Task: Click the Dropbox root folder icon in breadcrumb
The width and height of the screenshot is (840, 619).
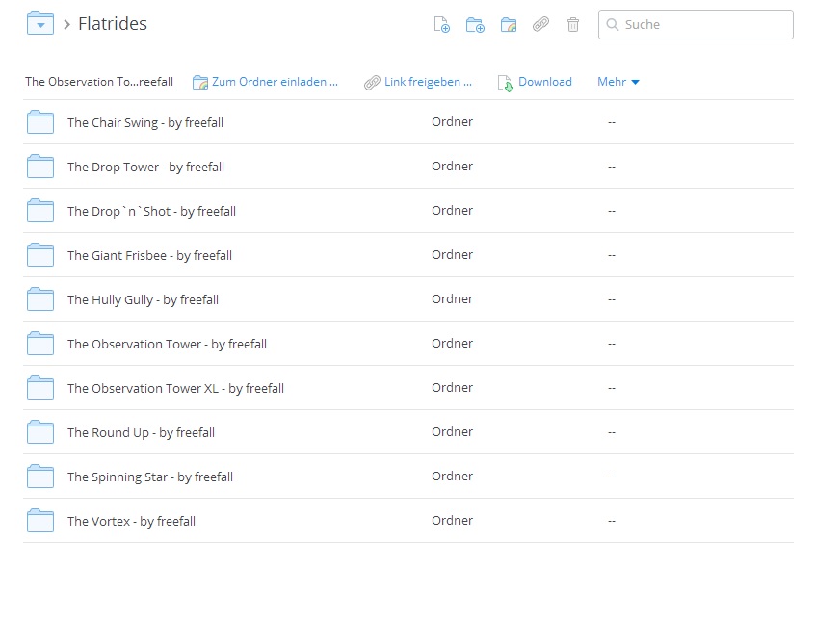Action: [x=39, y=24]
